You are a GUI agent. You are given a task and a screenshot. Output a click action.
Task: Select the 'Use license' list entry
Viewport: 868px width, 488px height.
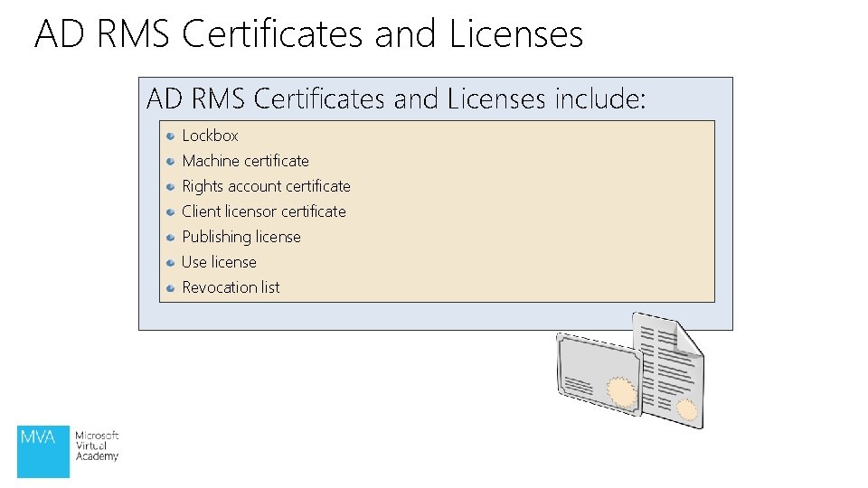click(x=219, y=262)
